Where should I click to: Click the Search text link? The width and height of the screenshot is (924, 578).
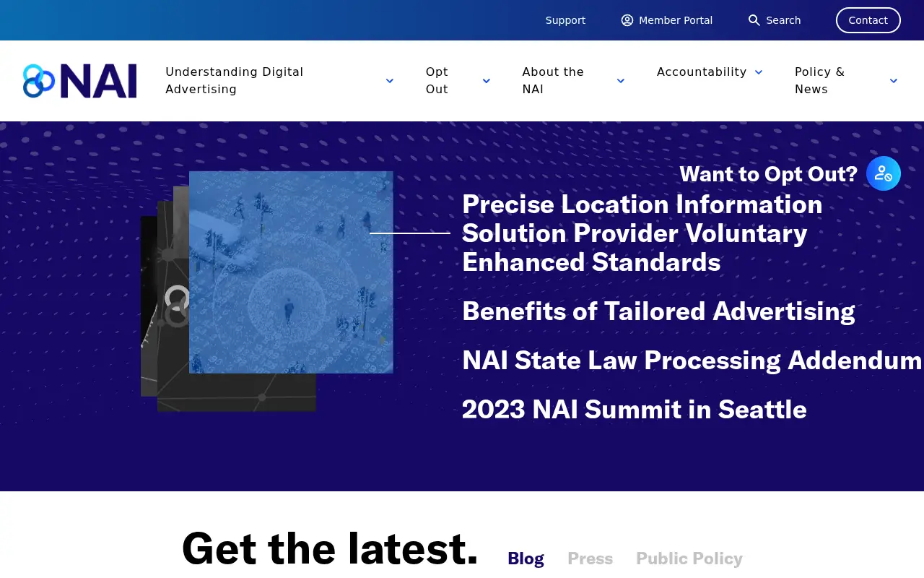[x=783, y=20]
